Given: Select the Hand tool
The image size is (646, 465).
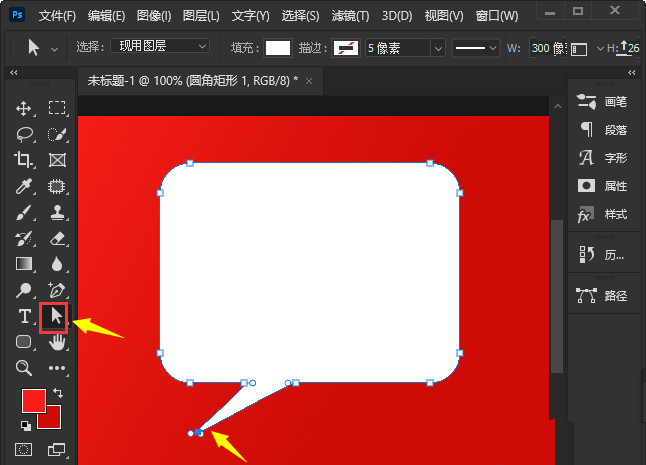Looking at the screenshot, I should 57,342.
